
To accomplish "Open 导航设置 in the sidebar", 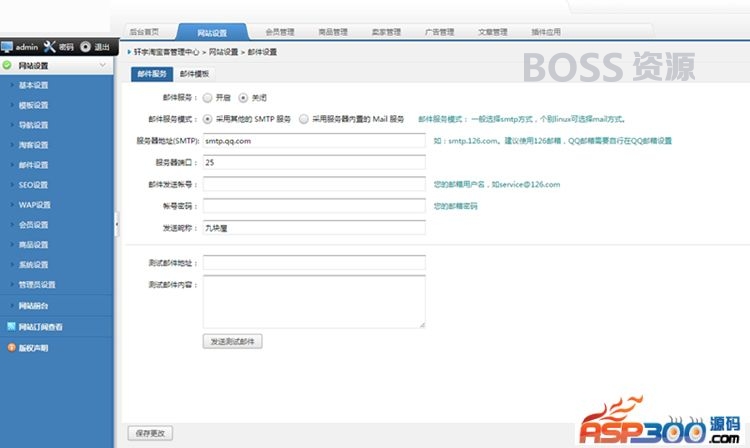I will 33,125.
